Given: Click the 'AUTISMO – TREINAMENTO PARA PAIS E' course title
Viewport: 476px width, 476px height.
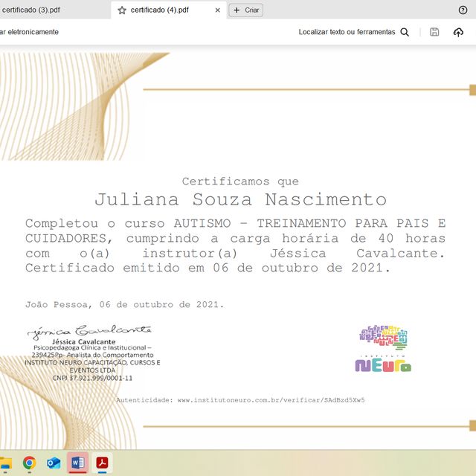Looking at the screenshot, I should click(309, 223).
